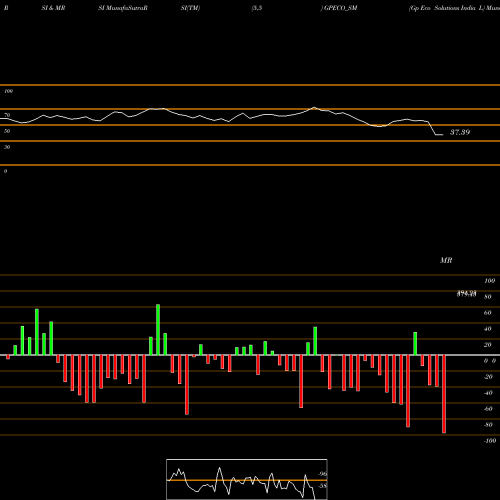Image resolution: width=500 pixels, height=500 pixels.
Task: Click the MR label above the histogram
Action: 446,260
